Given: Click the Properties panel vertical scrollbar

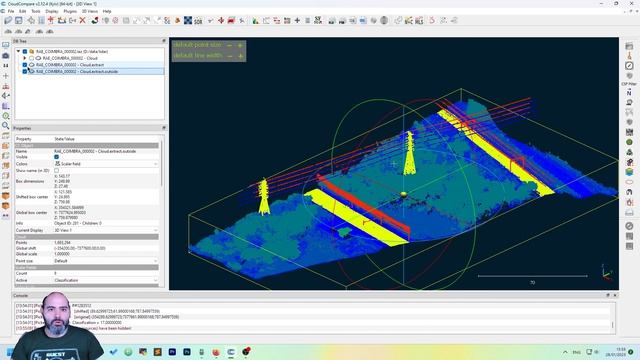Looking at the screenshot, I should click(162, 163).
